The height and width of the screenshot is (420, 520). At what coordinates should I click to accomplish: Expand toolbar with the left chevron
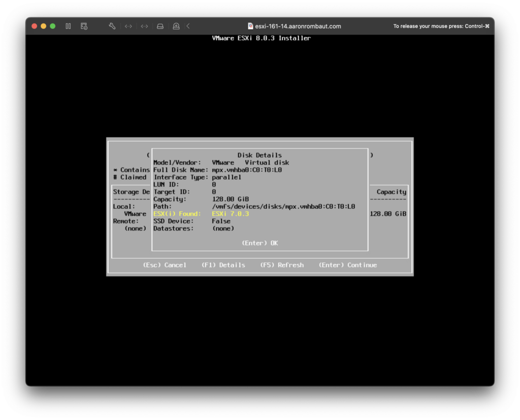point(188,26)
